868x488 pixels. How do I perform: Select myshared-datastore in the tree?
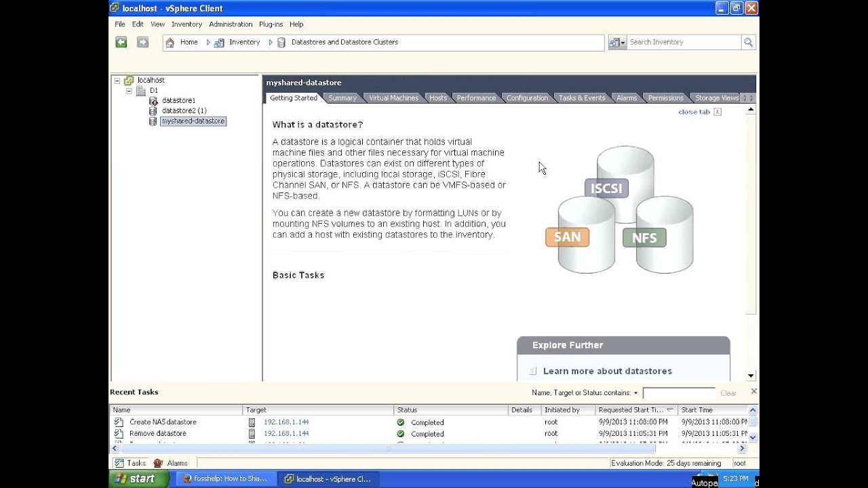pos(193,121)
